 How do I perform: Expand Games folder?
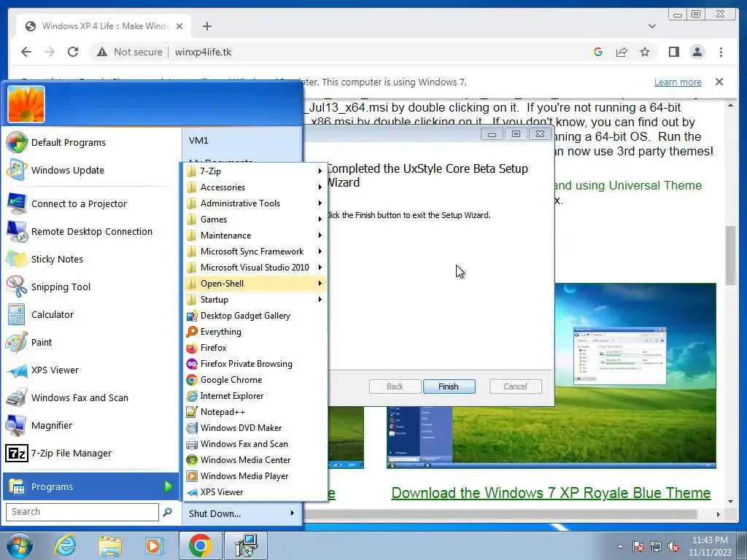coord(255,219)
